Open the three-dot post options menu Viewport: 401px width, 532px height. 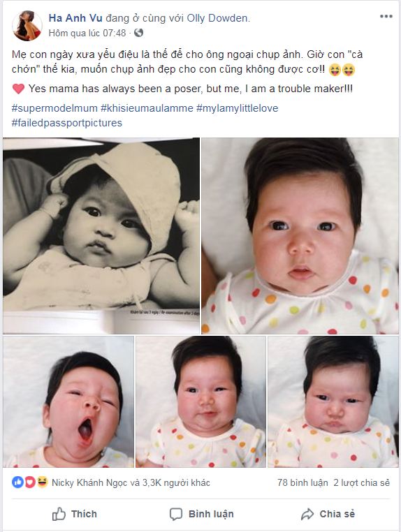[386, 16]
